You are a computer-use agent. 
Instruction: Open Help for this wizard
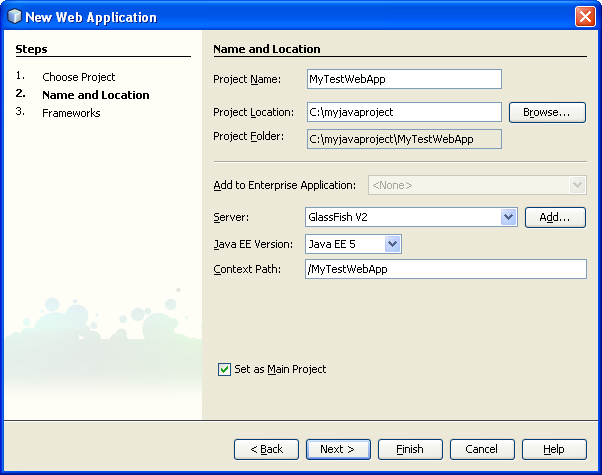point(554,449)
